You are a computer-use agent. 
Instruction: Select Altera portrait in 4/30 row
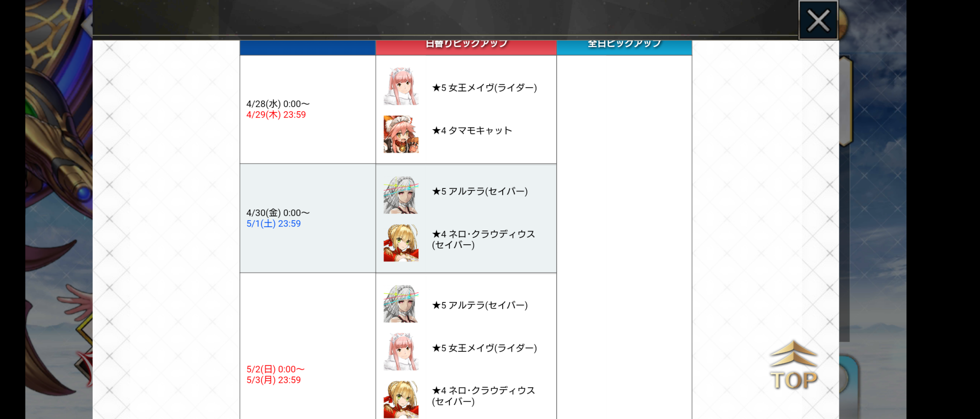(x=401, y=195)
